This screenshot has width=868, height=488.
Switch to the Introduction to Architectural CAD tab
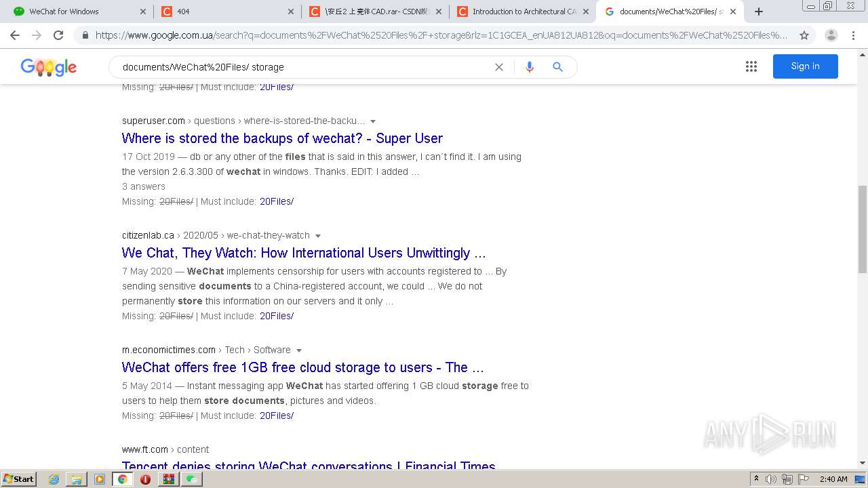pos(523,12)
